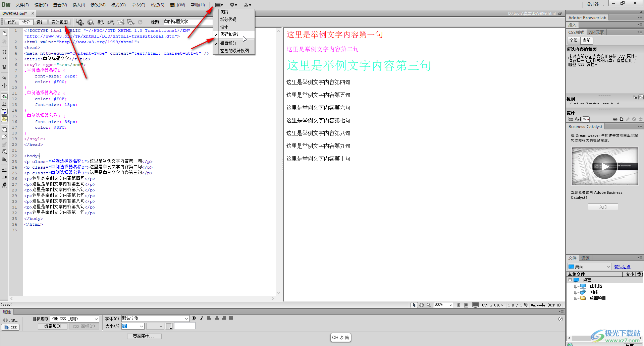Activate the pointer select tool
The image size is (644, 346).
414,305
